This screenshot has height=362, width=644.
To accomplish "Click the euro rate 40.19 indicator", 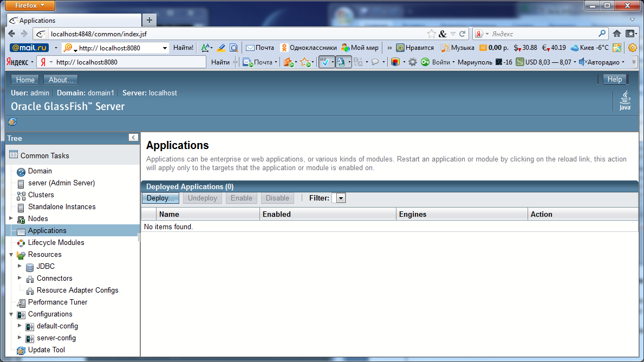I will [x=554, y=48].
